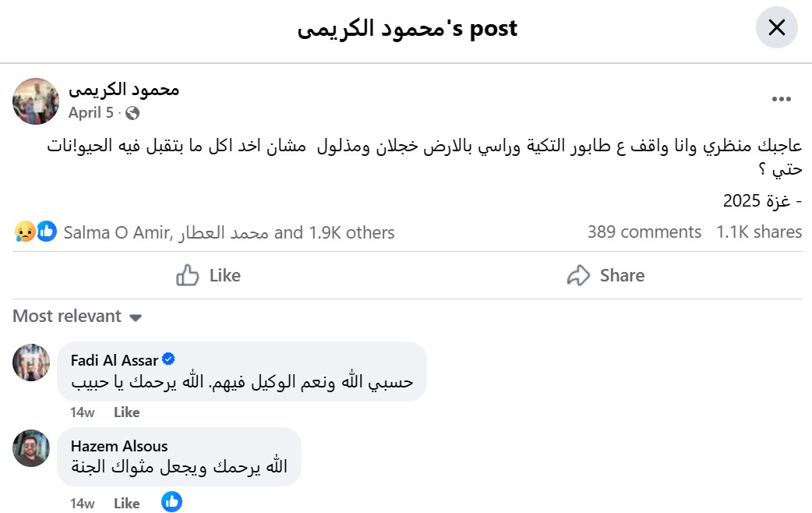Close the post dialog with the X button
The height and width of the screenshot is (513, 812).
[x=776, y=27]
